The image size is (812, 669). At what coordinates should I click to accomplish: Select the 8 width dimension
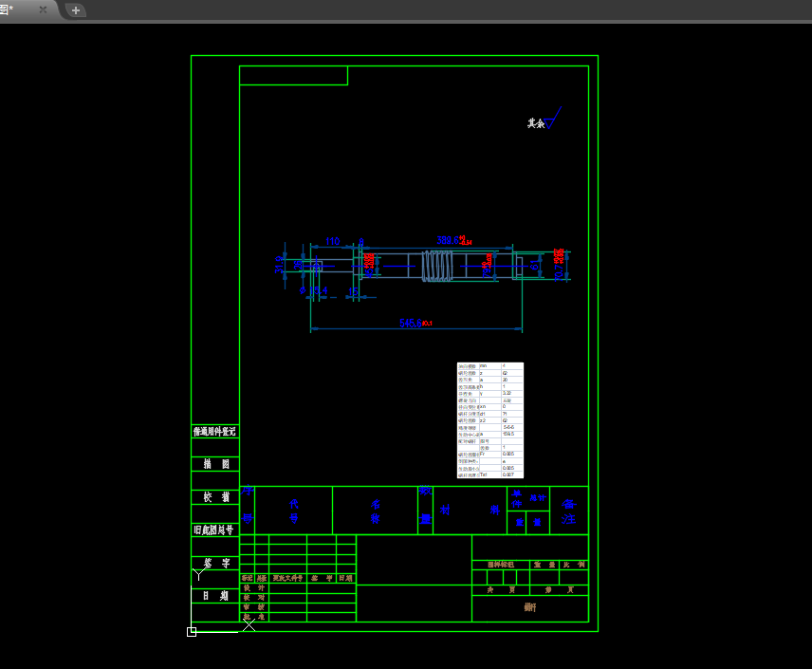(361, 242)
